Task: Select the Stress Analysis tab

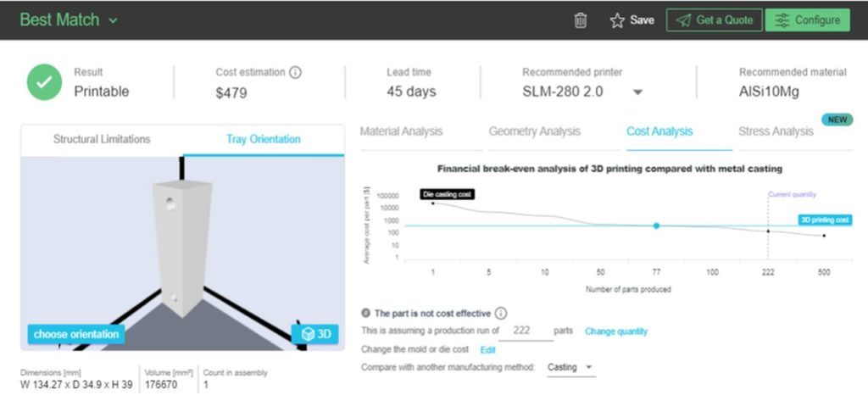Action: (776, 131)
